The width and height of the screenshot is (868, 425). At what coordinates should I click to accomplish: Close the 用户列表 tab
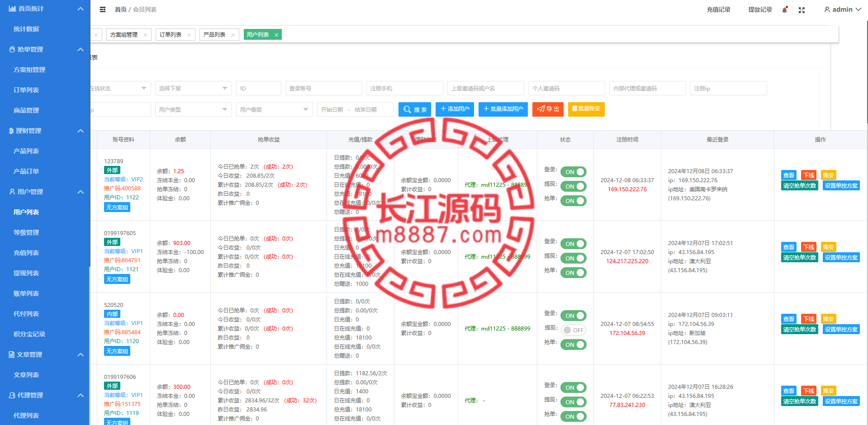276,35
